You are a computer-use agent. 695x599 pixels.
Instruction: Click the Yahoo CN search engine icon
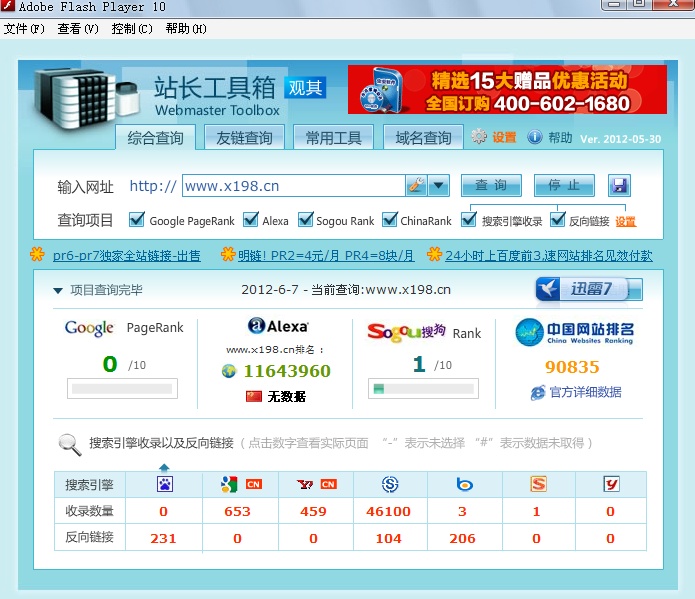(x=316, y=484)
